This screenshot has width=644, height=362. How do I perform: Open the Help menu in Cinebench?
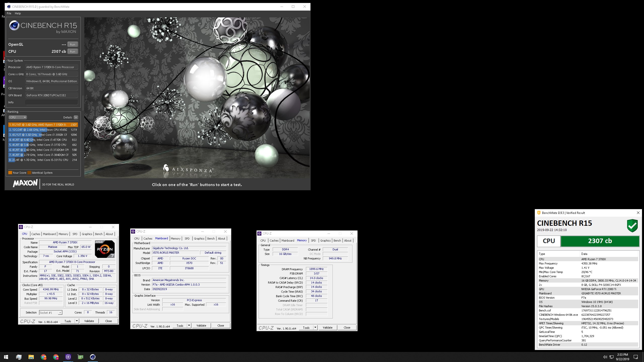pyautogui.click(x=18, y=13)
